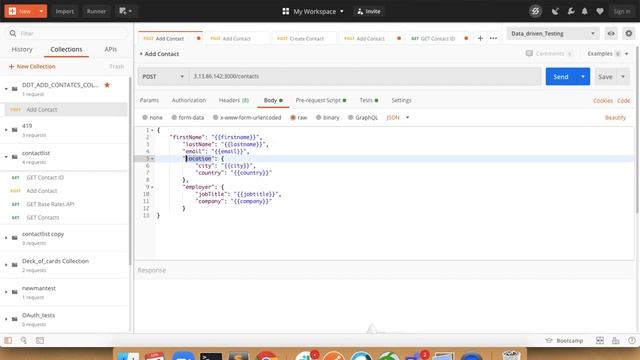
Task: Open the JSON format dropdown
Action: point(398,118)
